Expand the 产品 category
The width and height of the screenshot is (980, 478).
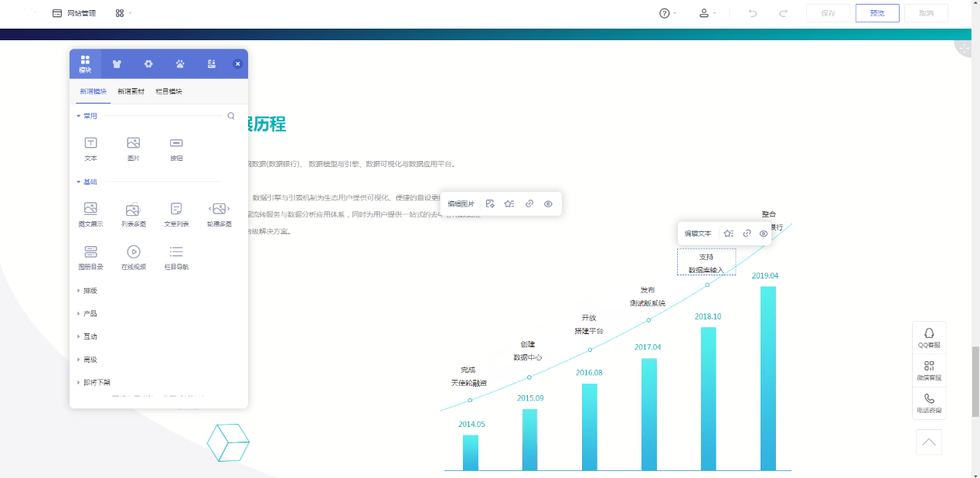click(87, 313)
